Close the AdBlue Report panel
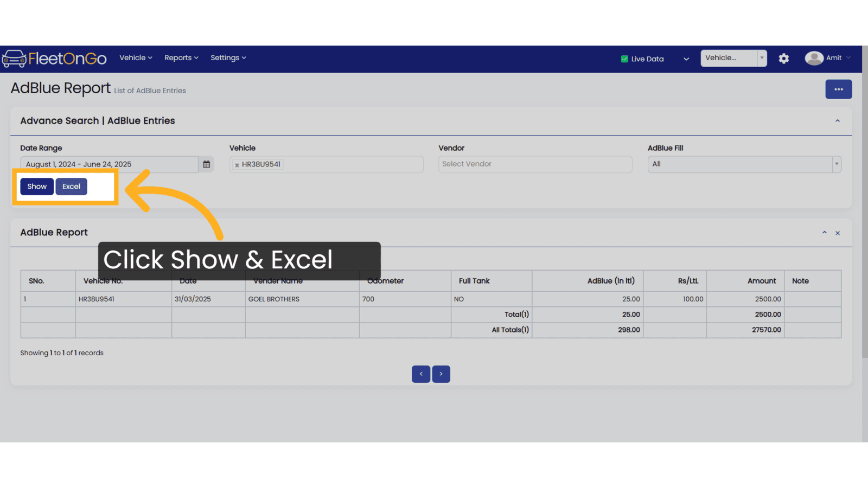Image resolution: width=868 pixels, height=488 pixels. 838,233
